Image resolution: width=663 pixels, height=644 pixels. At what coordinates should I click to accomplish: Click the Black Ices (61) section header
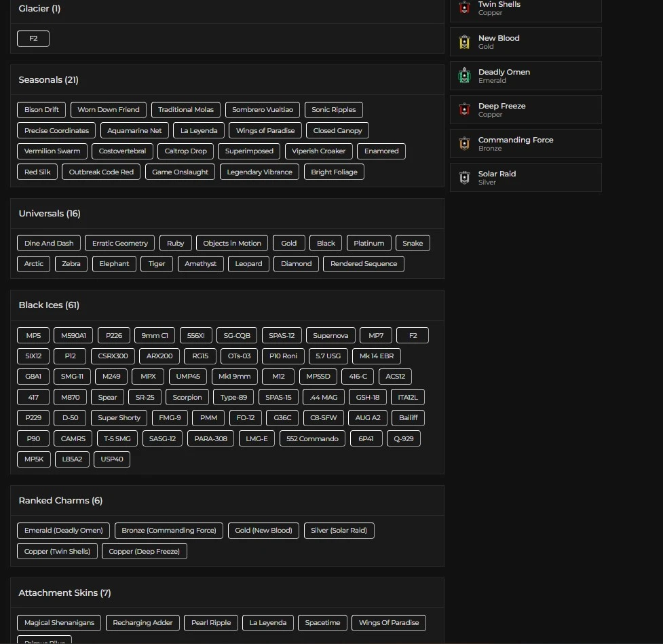tap(49, 305)
